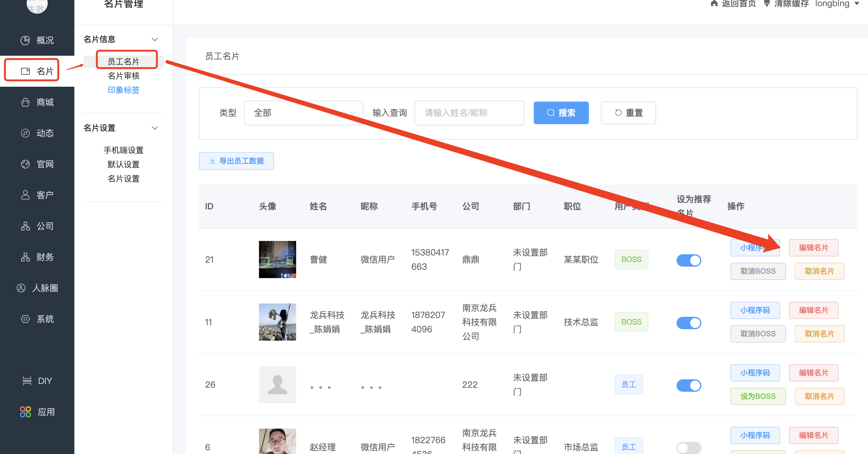The image size is (868, 454).
Task: Open the 人脉圈 network sidebar icon
Action: click(21, 288)
